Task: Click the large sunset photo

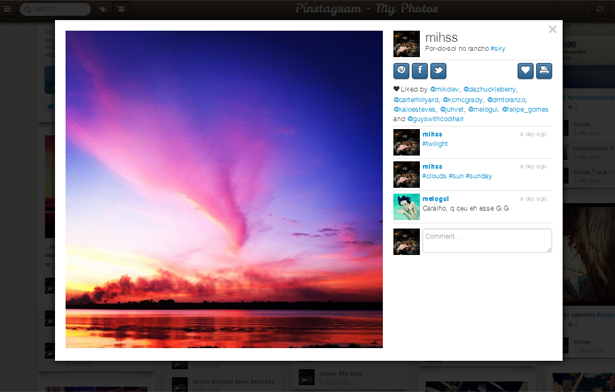Action: (224, 189)
